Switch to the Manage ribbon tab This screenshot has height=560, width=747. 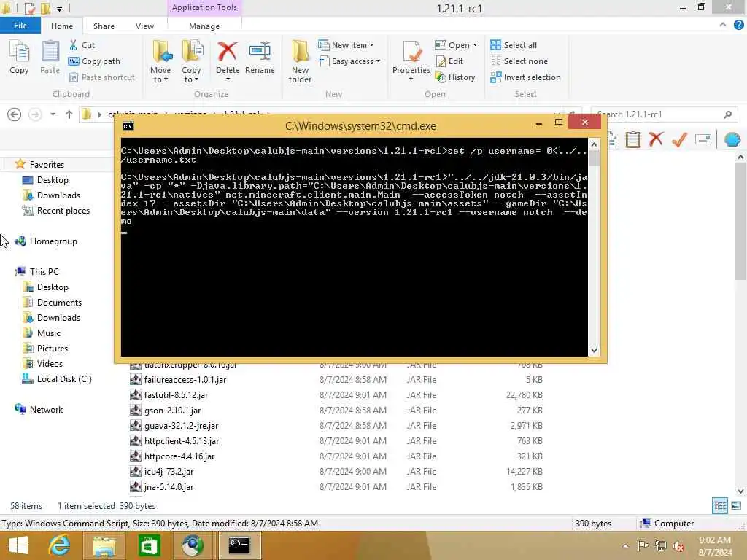click(204, 26)
